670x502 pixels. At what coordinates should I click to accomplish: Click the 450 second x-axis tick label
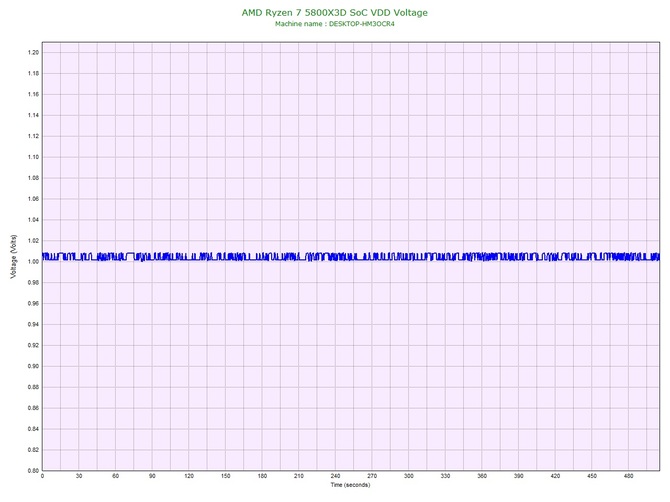[x=592, y=476]
